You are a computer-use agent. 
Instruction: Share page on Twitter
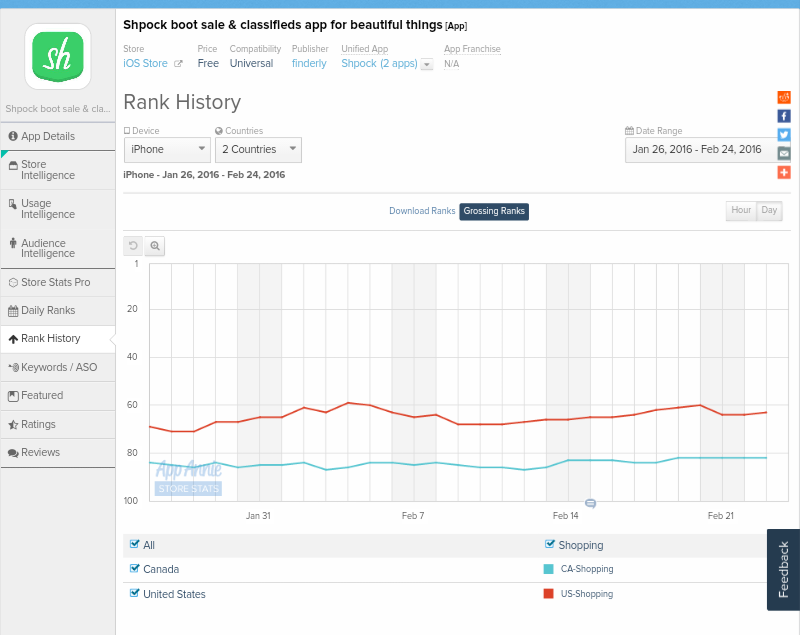[x=784, y=135]
